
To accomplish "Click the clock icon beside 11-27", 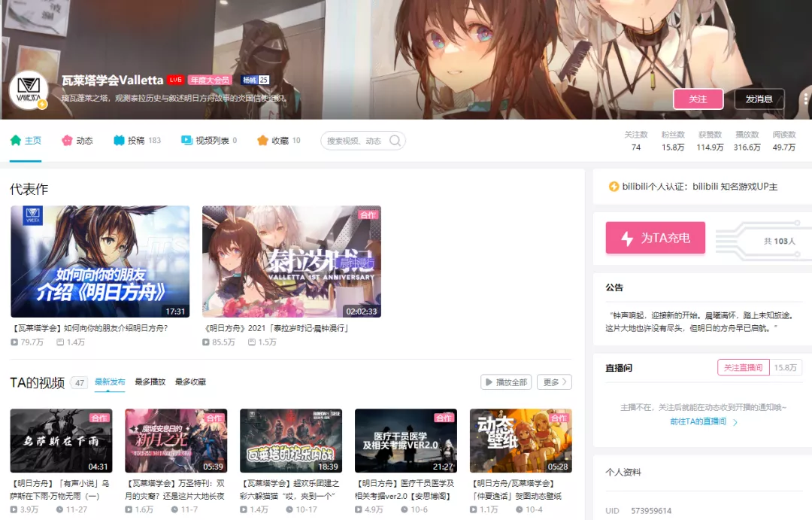I will click(60, 509).
